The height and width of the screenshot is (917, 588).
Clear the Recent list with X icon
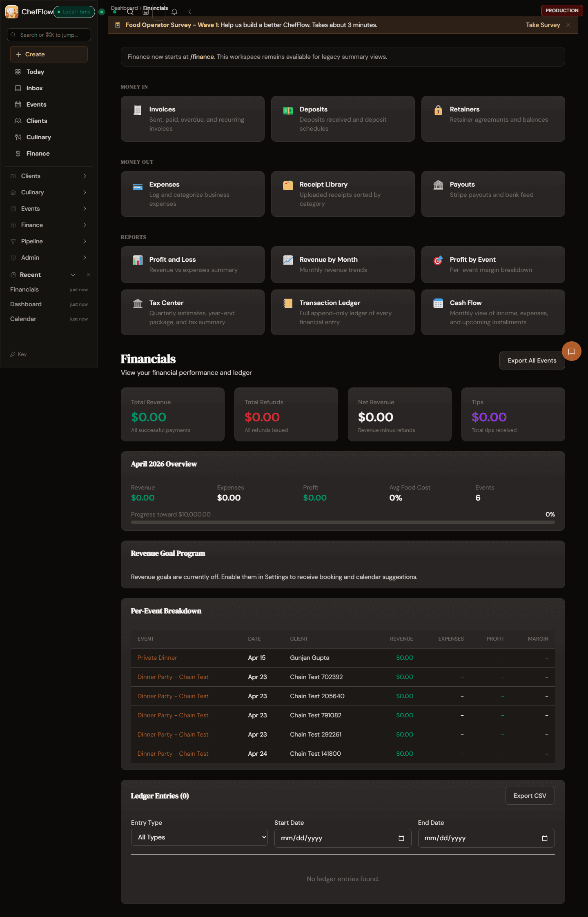pyautogui.click(x=89, y=275)
